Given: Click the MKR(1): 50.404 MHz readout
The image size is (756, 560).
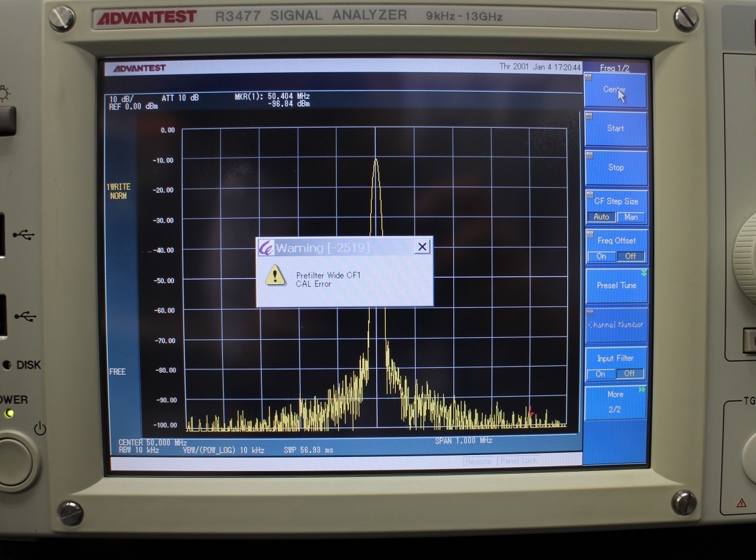Looking at the screenshot, I should coord(272,96).
